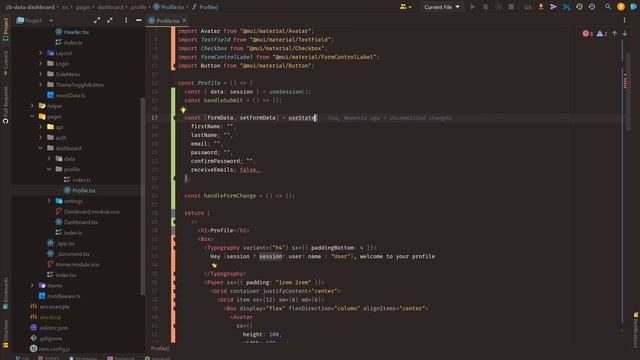Click the Stop square icon in the toolbar
This screenshot has width=640, height=360.
pyautogui.click(x=511, y=7)
